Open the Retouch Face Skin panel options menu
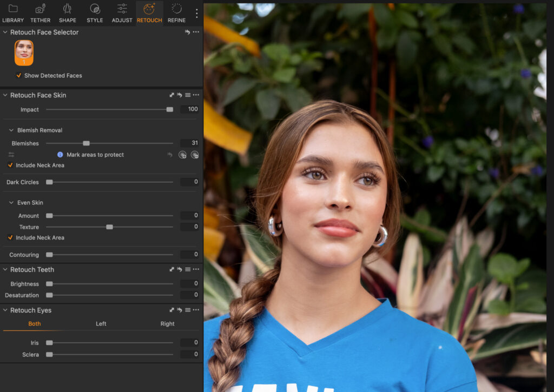 [x=196, y=95]
